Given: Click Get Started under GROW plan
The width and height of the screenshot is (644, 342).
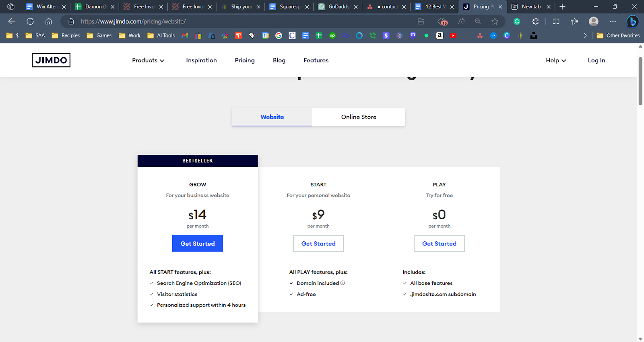Looking at the screenshot, I should [197, 243].
